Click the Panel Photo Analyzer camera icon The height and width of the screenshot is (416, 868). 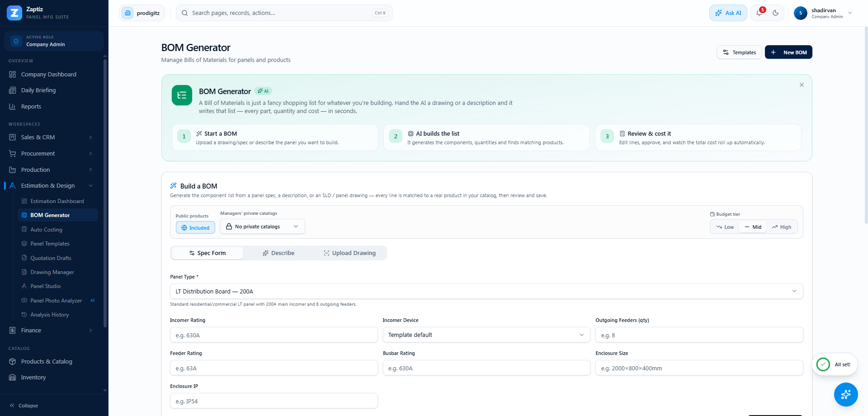coord(24,301)
